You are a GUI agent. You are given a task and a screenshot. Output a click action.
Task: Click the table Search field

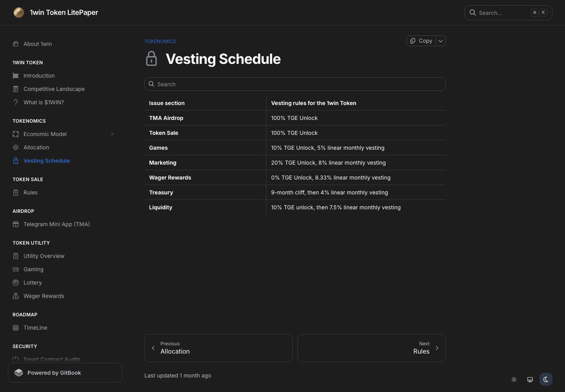(295, 84)
